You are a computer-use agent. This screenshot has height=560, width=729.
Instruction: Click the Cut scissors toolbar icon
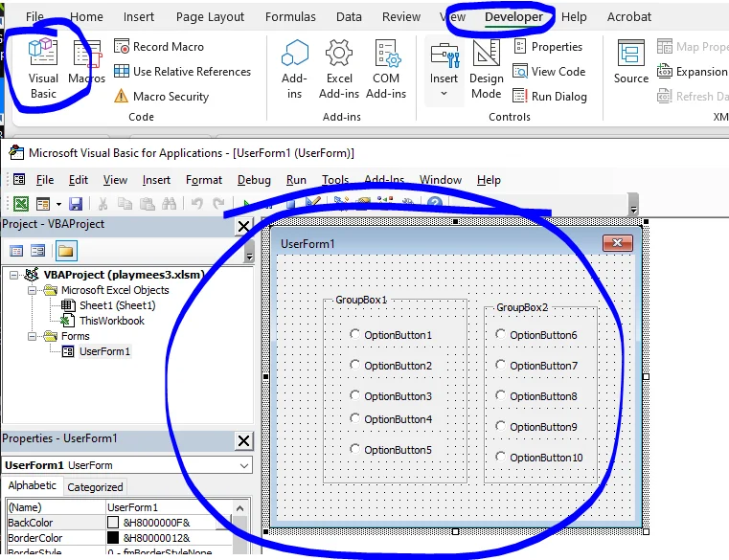(x=103, y=204)
